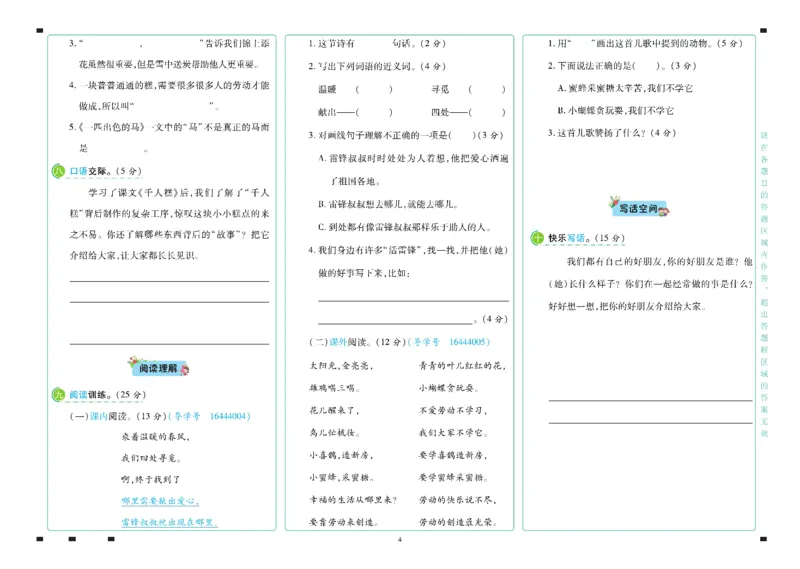
Task: Click the answer bracket after 四处——
Action: click(487, 112)
